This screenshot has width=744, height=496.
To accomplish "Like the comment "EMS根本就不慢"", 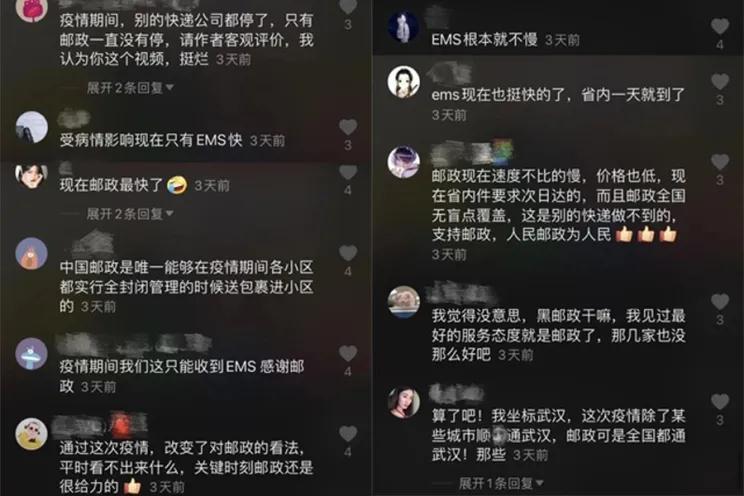I will pyautogui.click(x=719, y=27).
